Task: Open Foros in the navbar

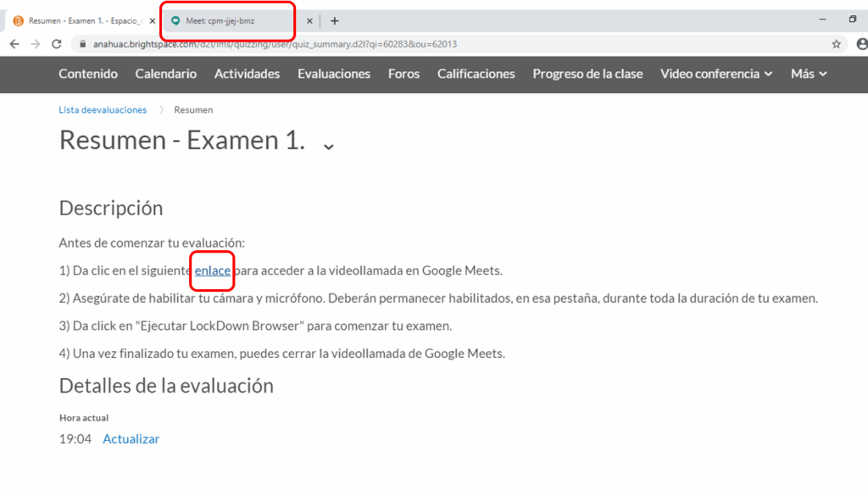Action: tap(403, 74)
